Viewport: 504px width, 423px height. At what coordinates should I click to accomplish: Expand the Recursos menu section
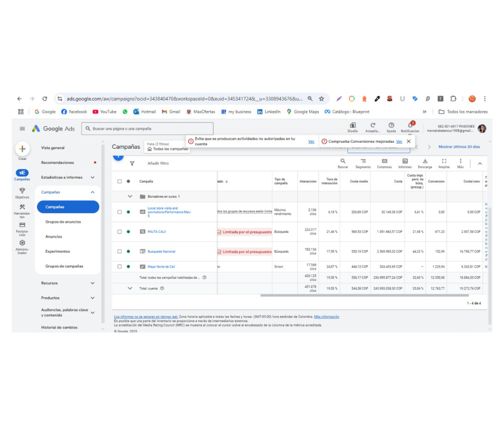92,283
